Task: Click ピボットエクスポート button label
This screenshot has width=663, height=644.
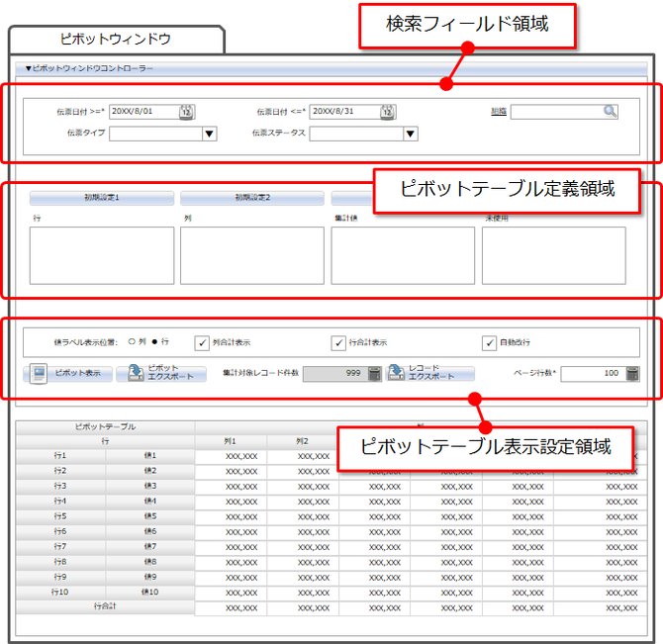Action: (171, 372)
